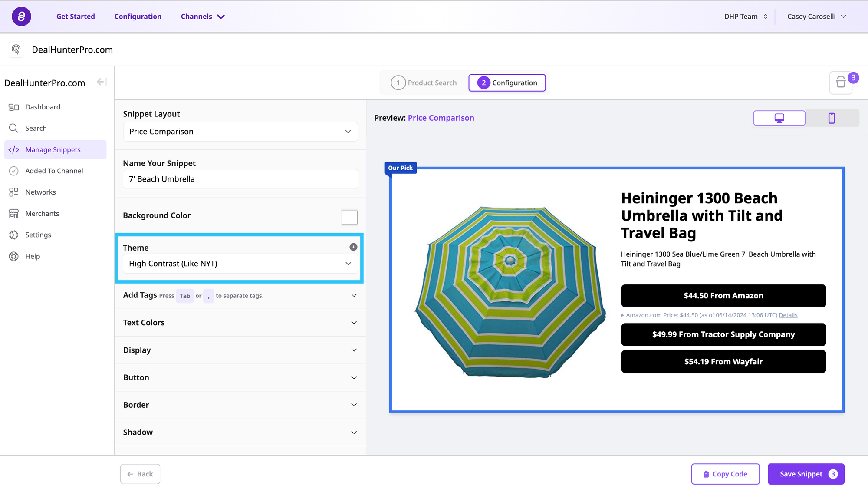Click the Background Color swatch

pos(349,217)
